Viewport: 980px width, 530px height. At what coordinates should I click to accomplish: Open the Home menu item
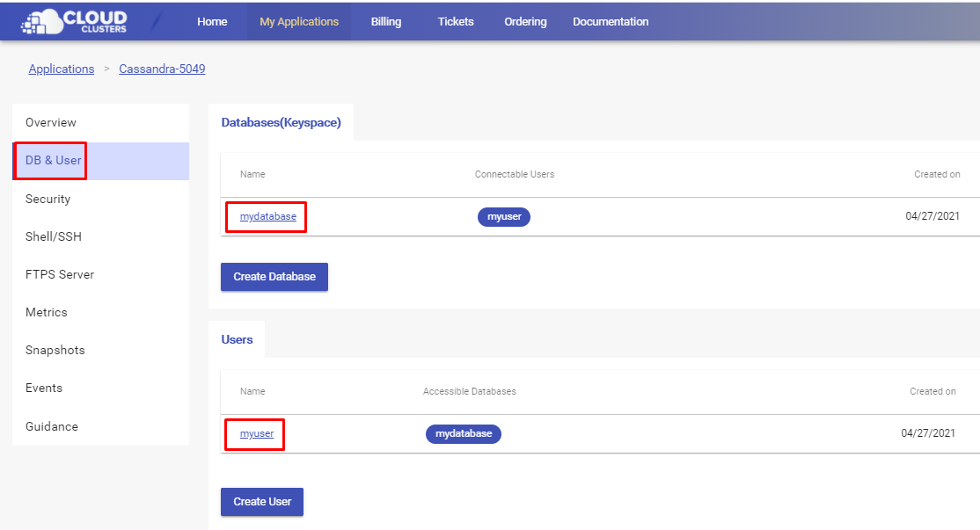pyautogui.click(x=212, y=22)
